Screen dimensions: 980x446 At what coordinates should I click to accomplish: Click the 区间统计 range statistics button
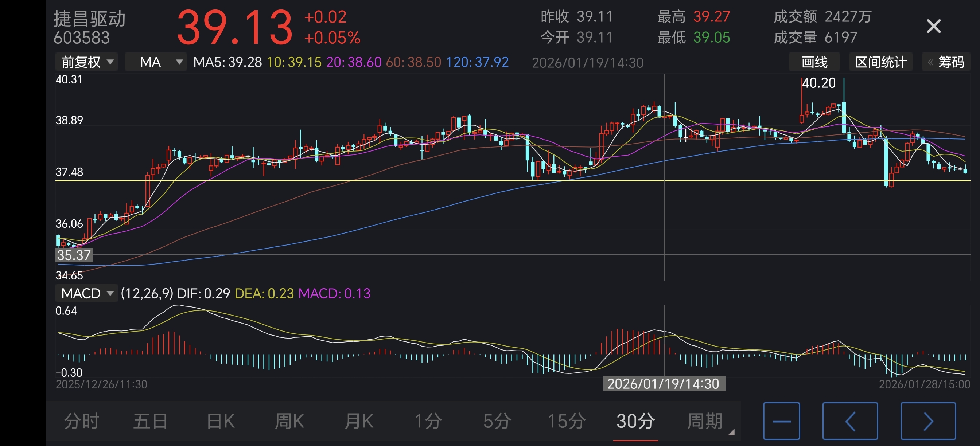pyautogui.click(x=881, y=62)
